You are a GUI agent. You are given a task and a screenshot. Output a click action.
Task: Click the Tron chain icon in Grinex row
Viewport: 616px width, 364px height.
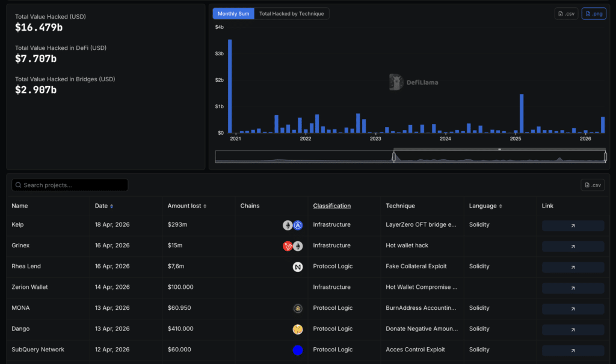coord(288,246)
